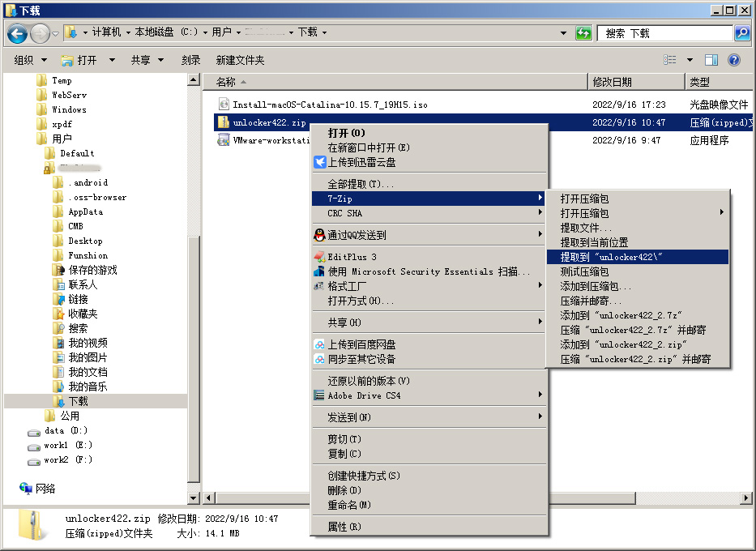Screen dimensions: 756x551
Task: Click the green refresh icon beside address bar
Action: (583, 33)
